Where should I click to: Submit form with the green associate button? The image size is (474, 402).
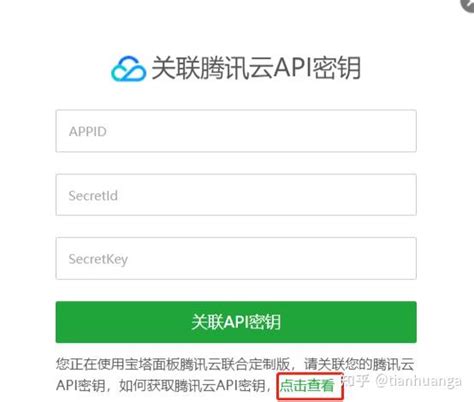pos(236,322)
